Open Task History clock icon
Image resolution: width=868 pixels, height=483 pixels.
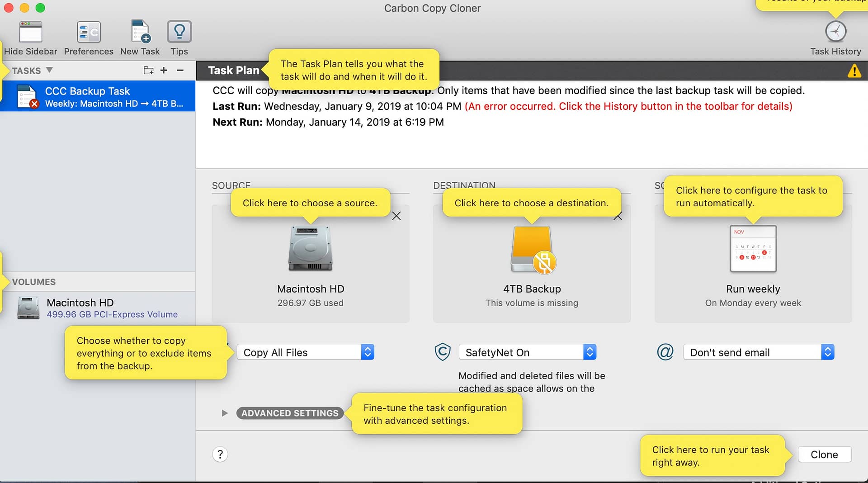pos(835,32)
